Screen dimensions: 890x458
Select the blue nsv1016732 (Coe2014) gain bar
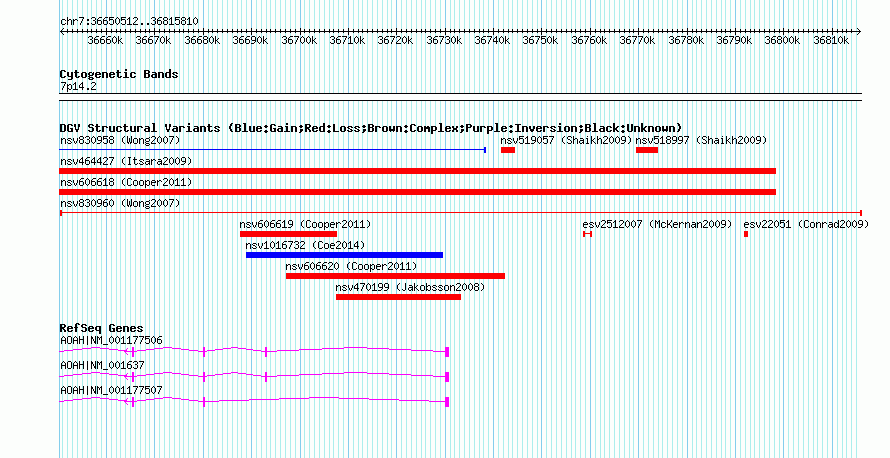click(345, 255)
